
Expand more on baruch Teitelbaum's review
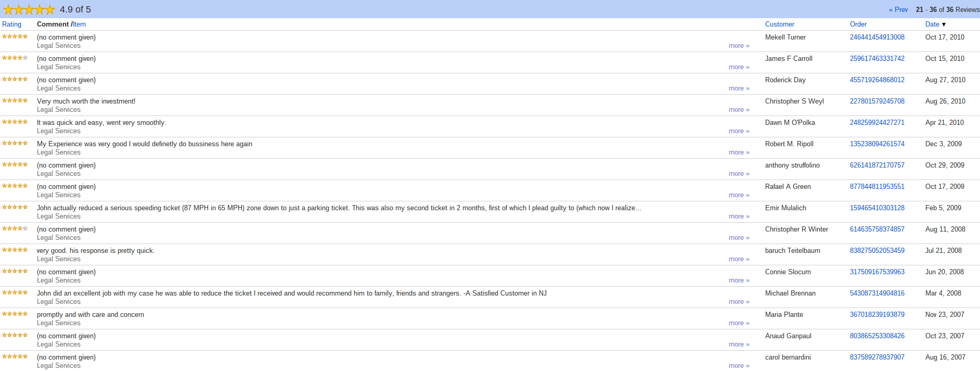(x=739, y=259)
